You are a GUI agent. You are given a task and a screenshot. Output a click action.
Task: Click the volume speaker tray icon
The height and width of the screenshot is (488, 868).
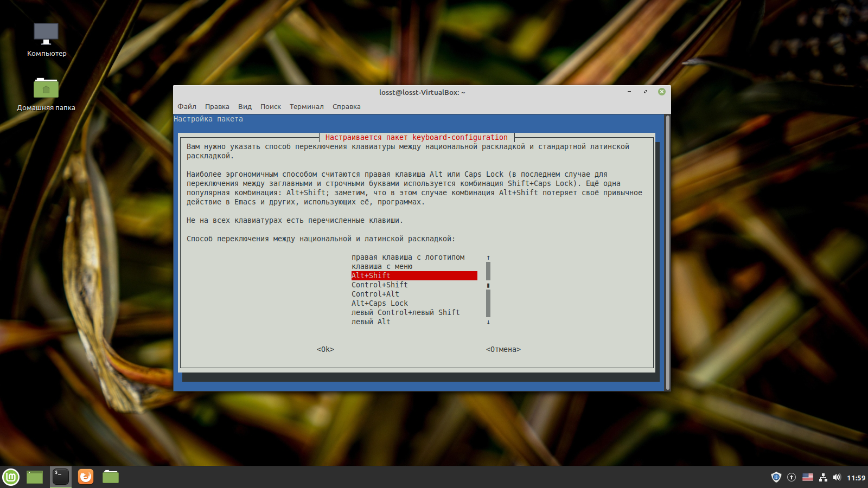[x=837, y=477]
